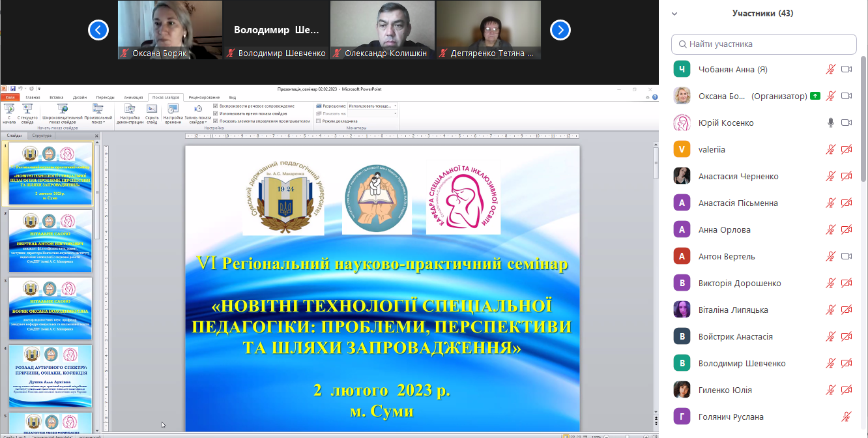Open the Структура outline tab

click(x=41, y=136)
